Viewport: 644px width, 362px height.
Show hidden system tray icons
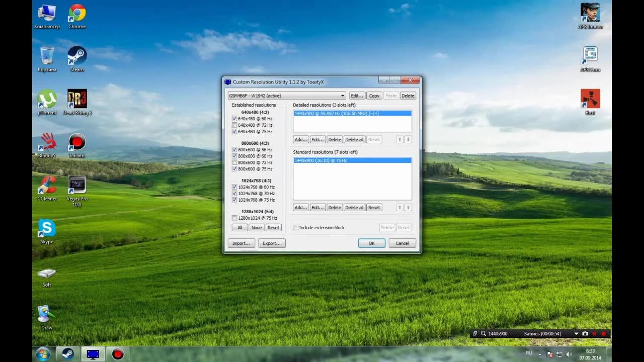(540, 354)
